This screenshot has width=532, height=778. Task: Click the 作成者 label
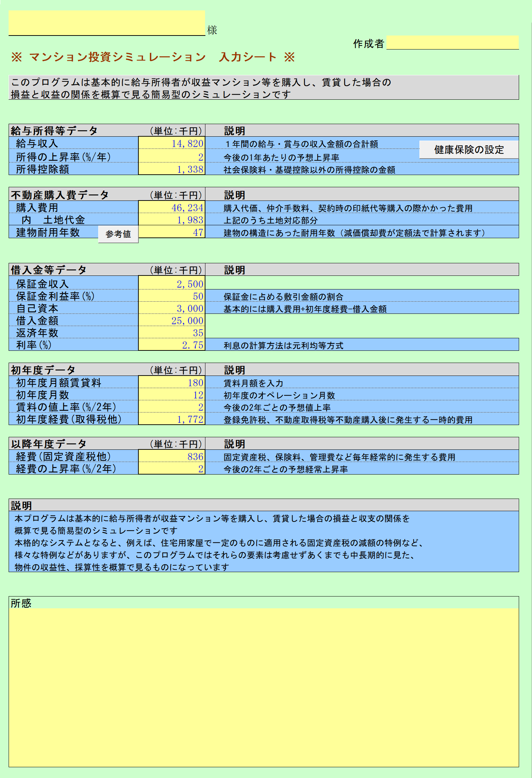coord(369,44)
